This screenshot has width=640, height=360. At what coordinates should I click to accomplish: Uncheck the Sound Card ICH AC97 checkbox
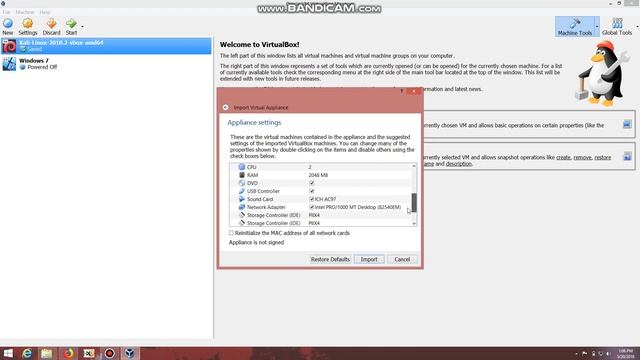tap(311, 199)
